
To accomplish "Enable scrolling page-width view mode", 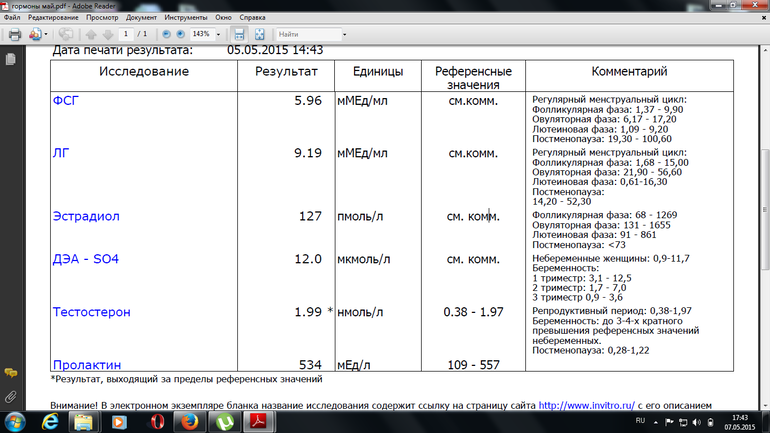I will click(239, 34).
